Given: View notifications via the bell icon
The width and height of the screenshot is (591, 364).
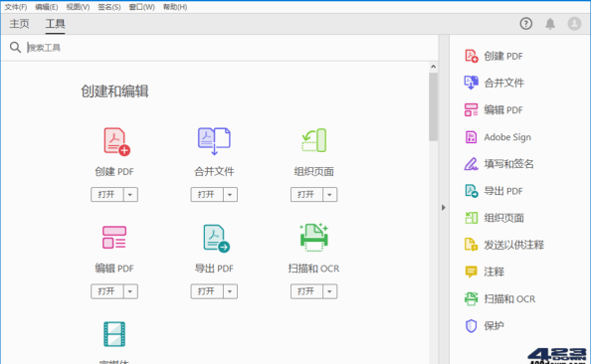Looking at the screenshot, I should point(550,24).
